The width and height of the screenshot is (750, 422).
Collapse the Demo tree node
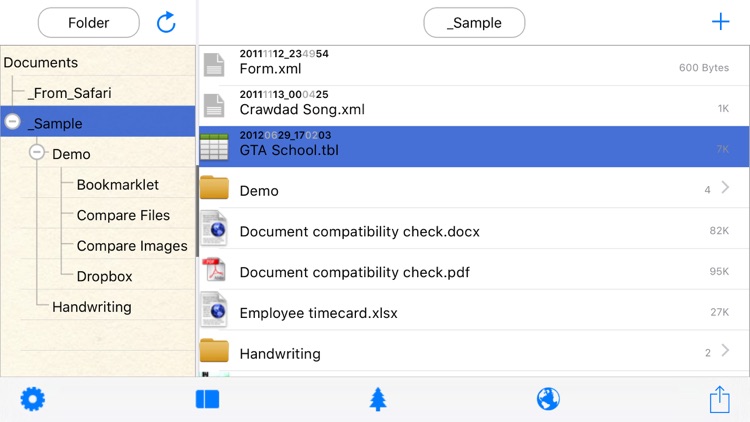point(37,153)
